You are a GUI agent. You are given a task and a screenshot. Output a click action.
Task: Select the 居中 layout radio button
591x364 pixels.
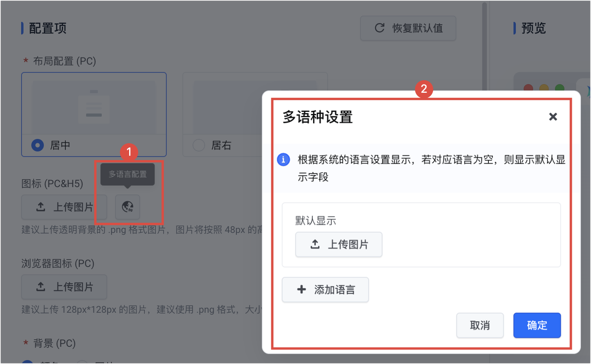point(38,145)
